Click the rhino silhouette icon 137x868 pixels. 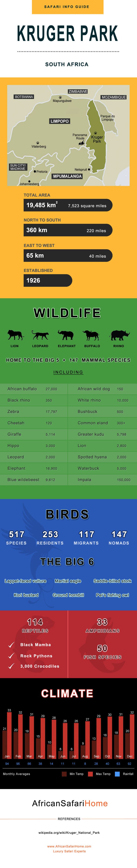pyautogui.click(x=120, y=335)
